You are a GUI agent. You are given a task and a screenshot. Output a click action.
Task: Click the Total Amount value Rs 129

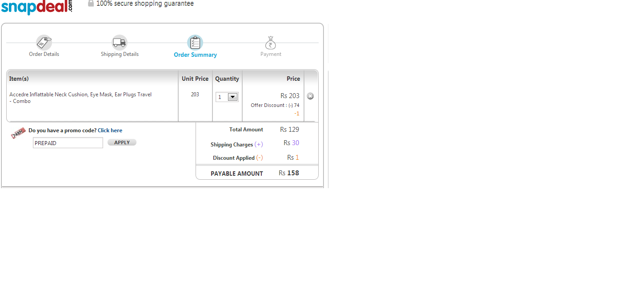coord(289,130)
